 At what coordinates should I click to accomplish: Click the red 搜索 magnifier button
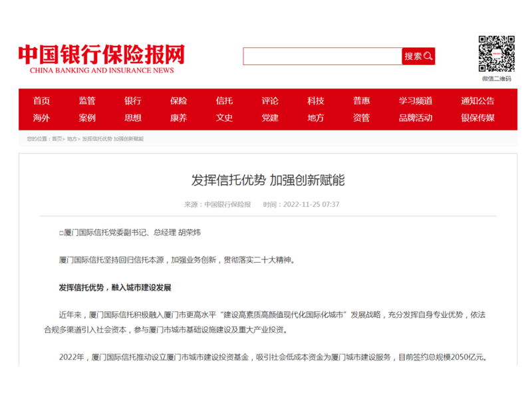coord(418,57)
